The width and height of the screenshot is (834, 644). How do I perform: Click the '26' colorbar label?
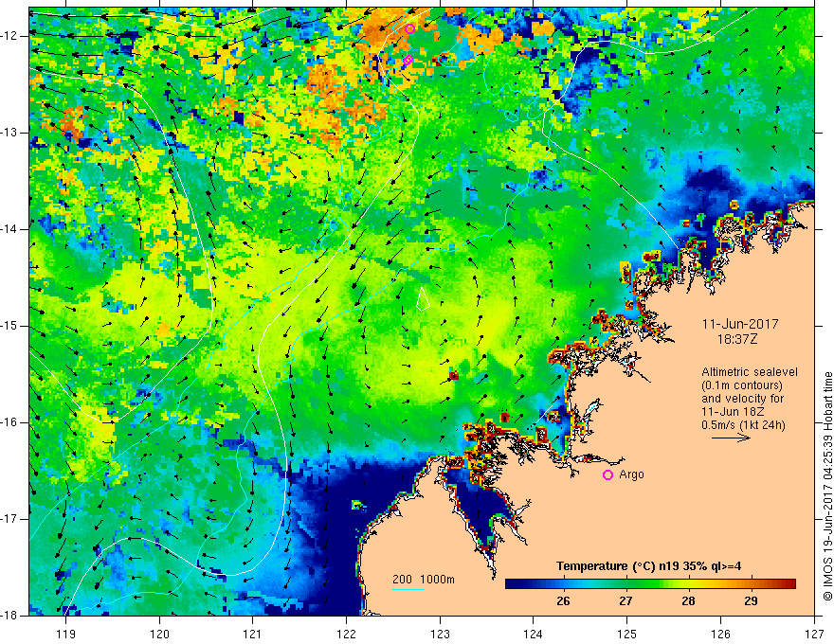click(x=563, y=601)
